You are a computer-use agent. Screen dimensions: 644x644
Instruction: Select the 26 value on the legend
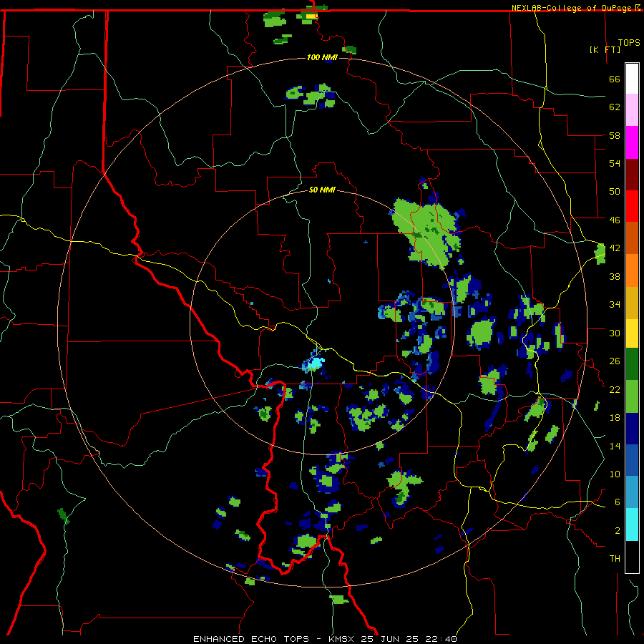pyautogui.click(x=615, y=361)
